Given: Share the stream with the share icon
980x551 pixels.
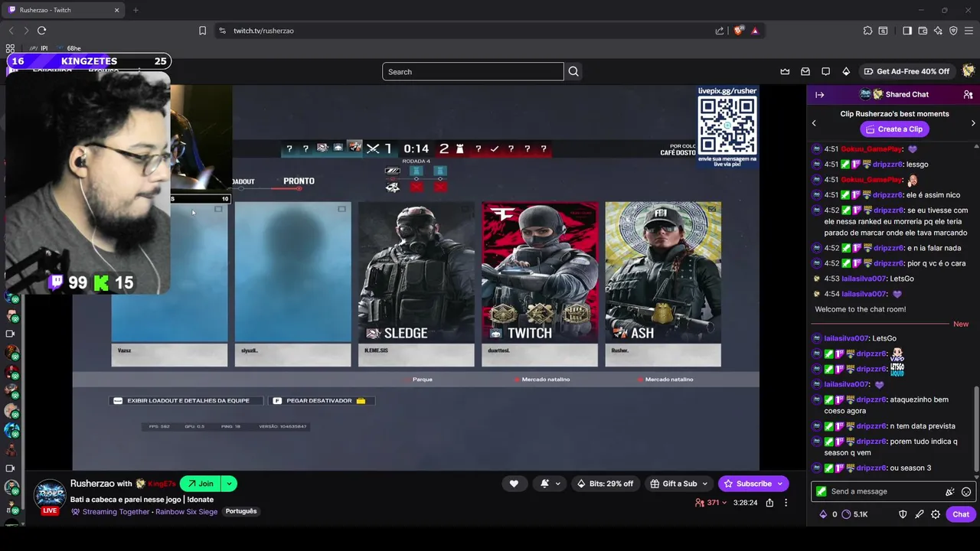Looking at the screenshot, I should click(x=769, y=503).
